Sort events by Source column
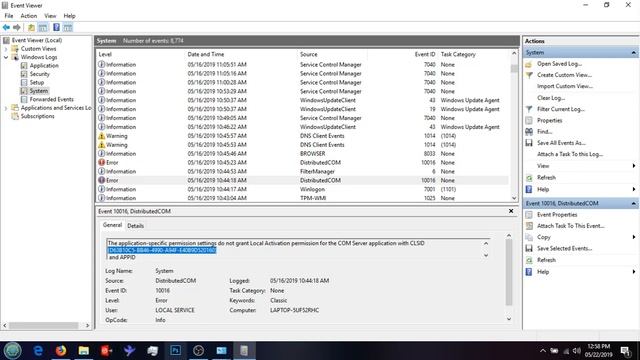Image resolution: width=640 pixels, height=360 pixels. point(309,54)
